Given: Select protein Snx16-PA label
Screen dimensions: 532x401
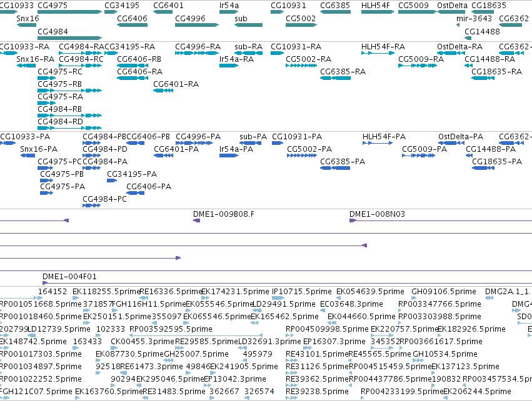Looking at the screenshot, I should coord(39,149).
